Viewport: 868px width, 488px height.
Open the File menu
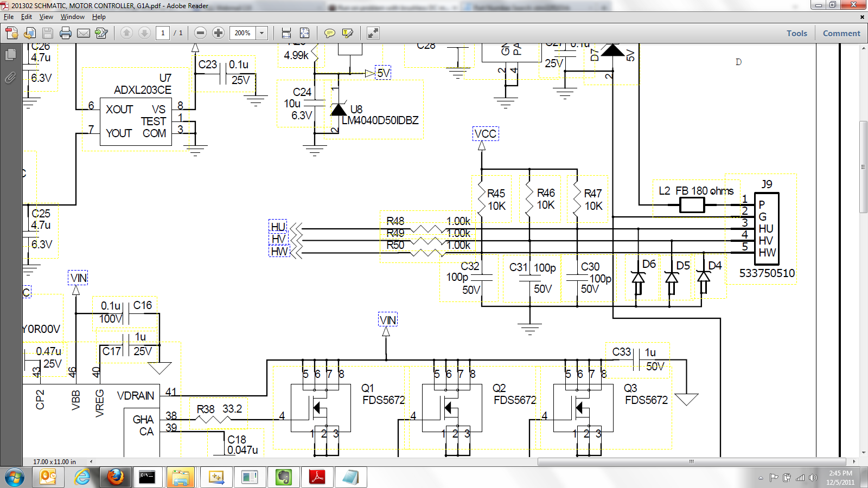pyautogui.click(x=9, y=17)
